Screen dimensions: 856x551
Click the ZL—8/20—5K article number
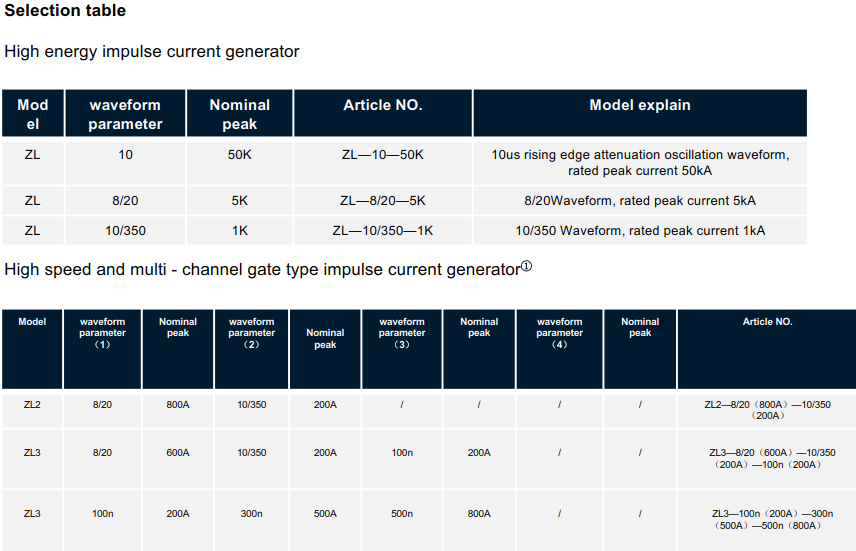(383, 200)
